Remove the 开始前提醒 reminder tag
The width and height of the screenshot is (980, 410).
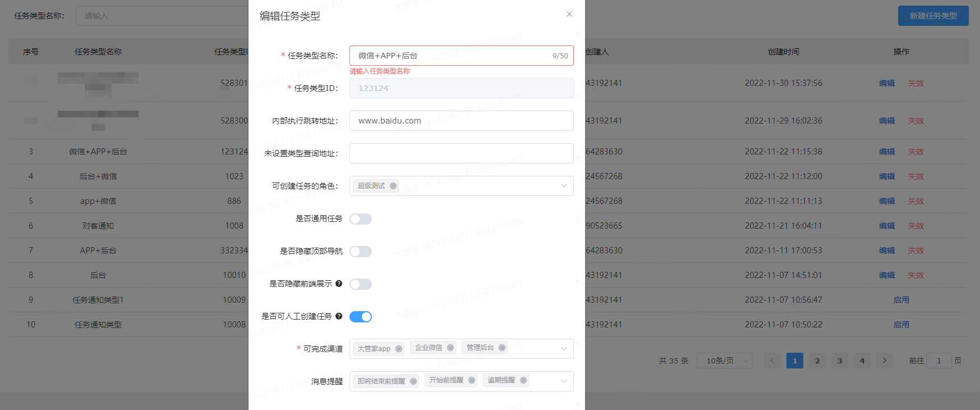point(472,380)
